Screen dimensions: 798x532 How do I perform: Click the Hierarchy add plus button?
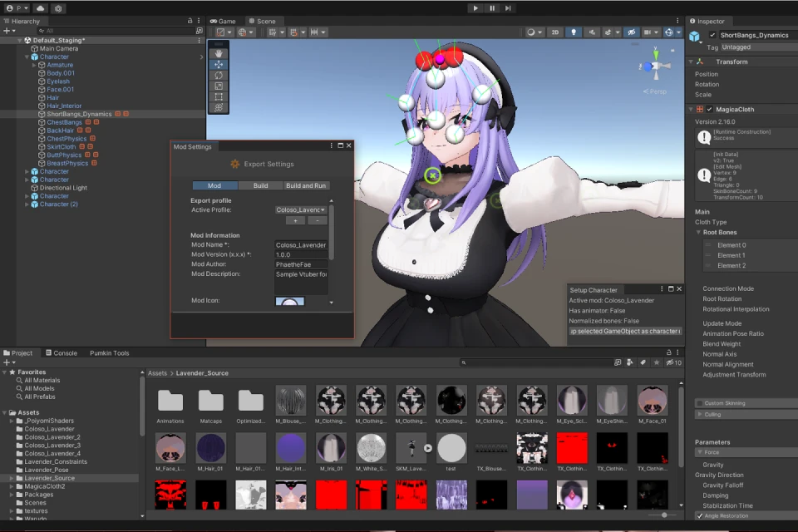coord(9,31)
